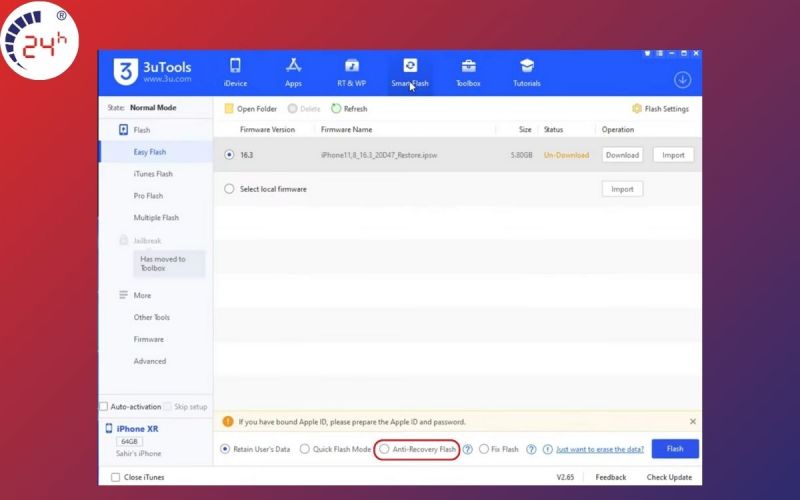Click the Status column header
Image resolution: width=800 pixels, height=500 pixels.
click(x=553, y=130)
